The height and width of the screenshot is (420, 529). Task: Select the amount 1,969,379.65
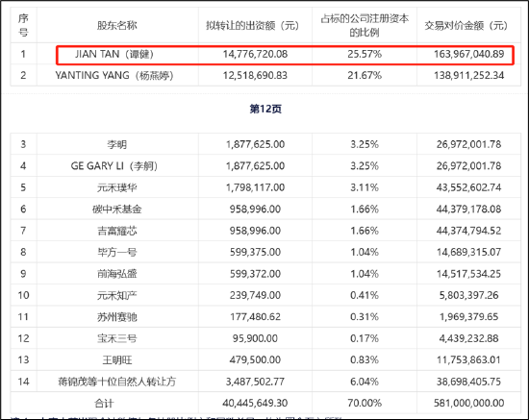(468, 317)
